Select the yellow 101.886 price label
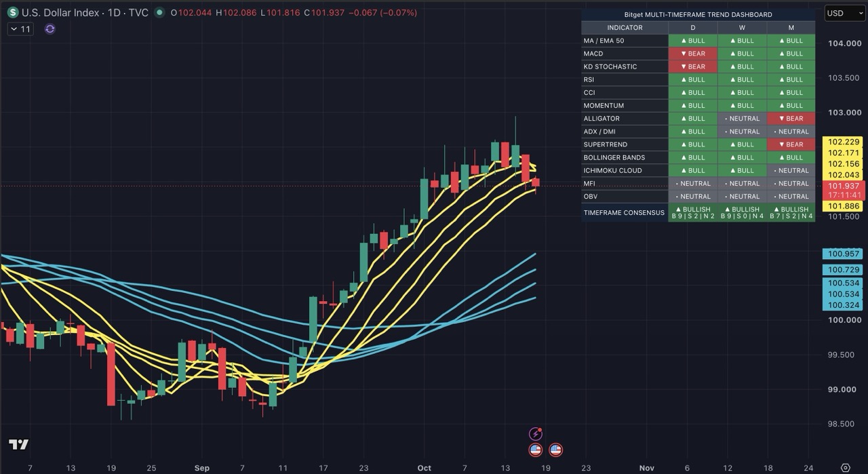The height and width of the screenshot is (474, 868). (843, 206)
